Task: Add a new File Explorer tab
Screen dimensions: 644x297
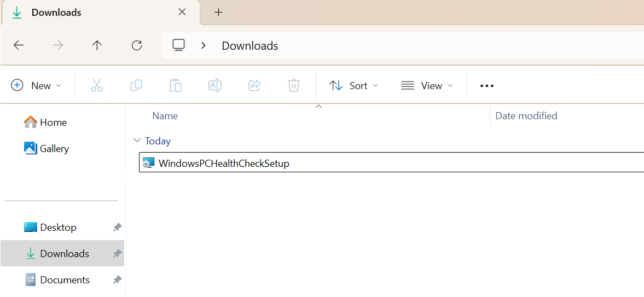Action: pyautogui.click(x=218, y=13)
